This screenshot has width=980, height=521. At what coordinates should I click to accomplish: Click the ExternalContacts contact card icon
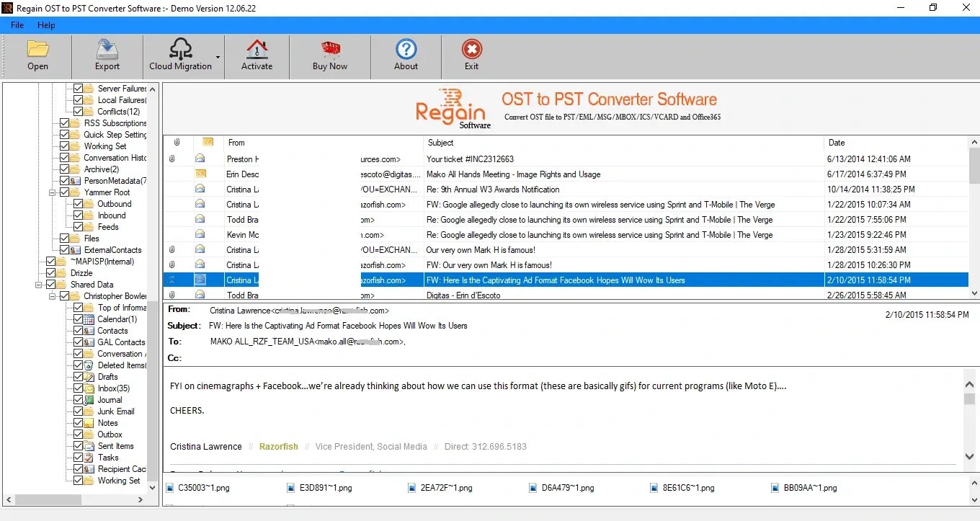click(x=75, y=250)
